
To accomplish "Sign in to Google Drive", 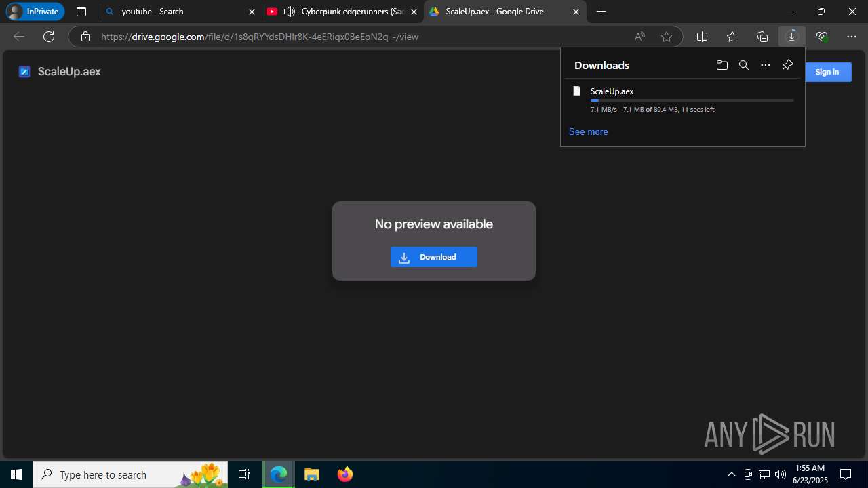I will (x=827, y=72).
